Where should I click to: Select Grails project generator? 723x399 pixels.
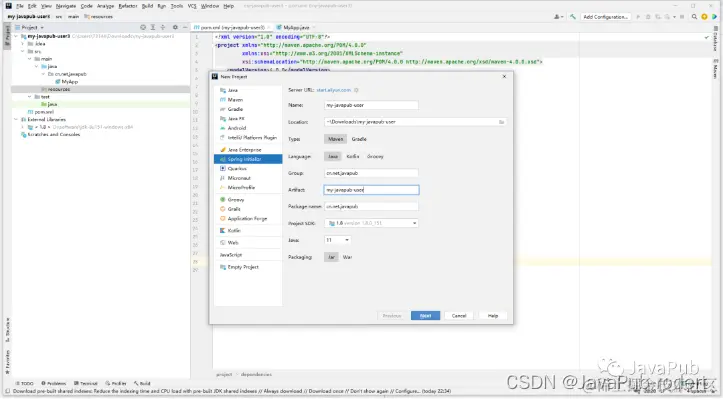(234, 209)
